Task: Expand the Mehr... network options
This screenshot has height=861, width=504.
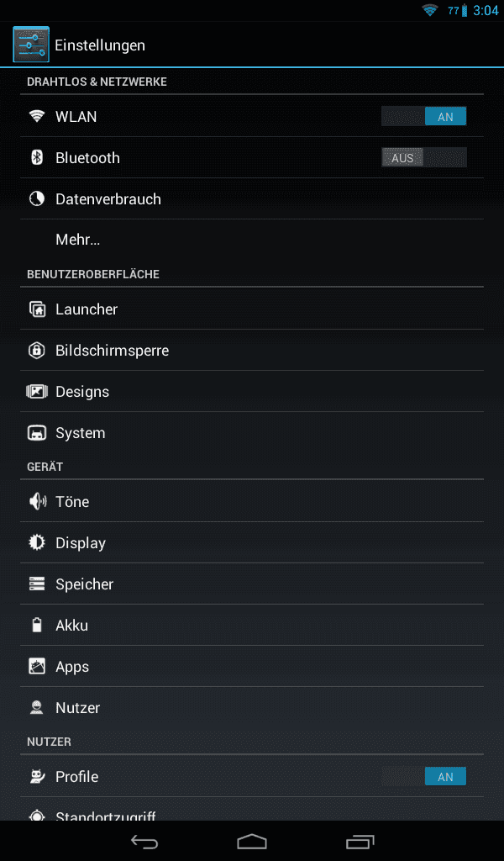Action: [252, 240]
